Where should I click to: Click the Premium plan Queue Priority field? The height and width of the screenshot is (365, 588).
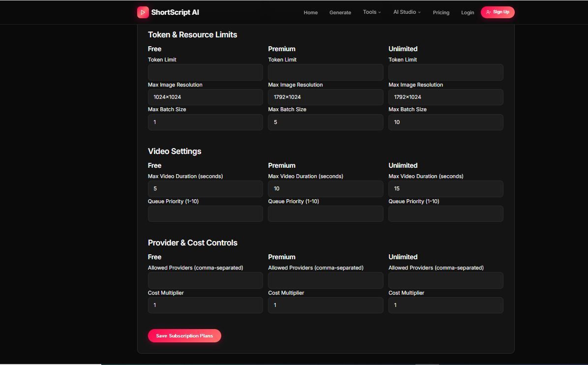click(325, 213)
